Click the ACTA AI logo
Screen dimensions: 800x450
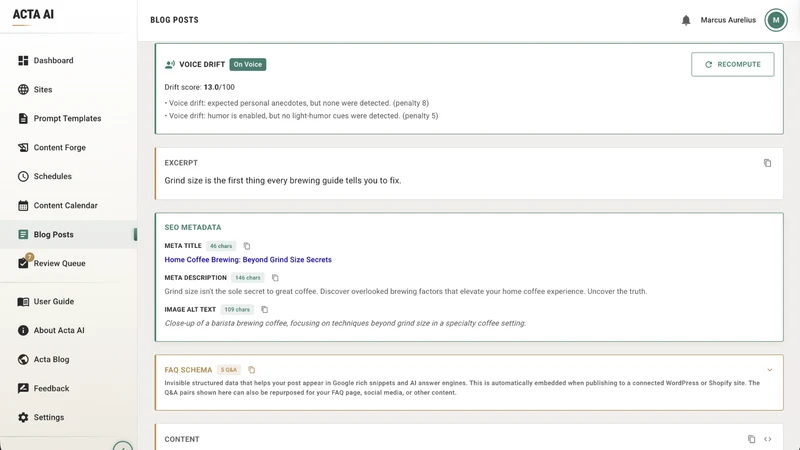click(x=33, y=14)
